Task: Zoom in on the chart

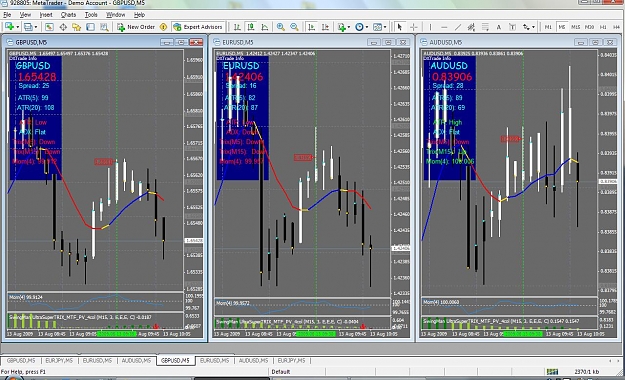Action: (281, 27)
